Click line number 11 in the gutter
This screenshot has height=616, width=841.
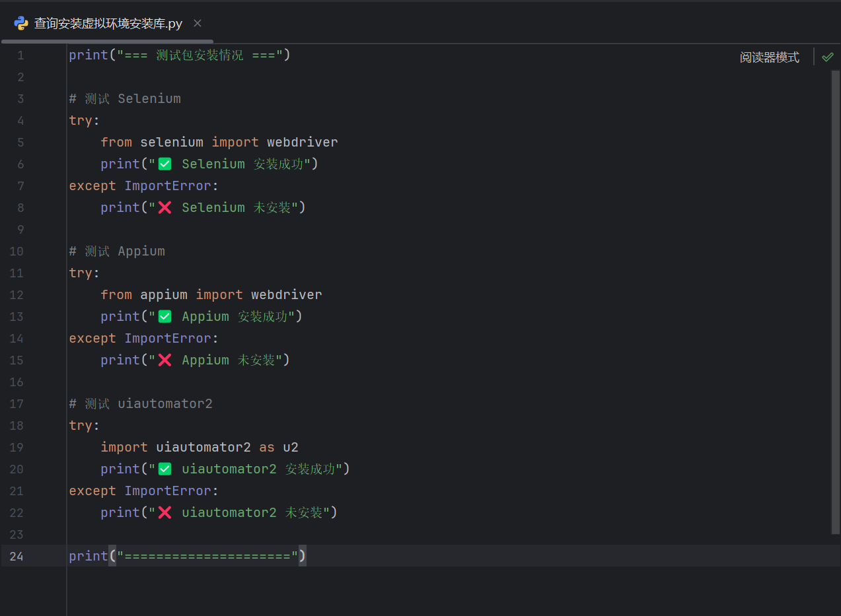tap(17, 273)
